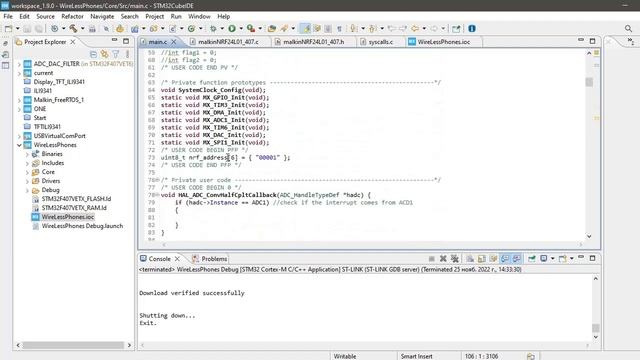Build project with the hammer icon

pyautogui.click(x=73, y=29)
